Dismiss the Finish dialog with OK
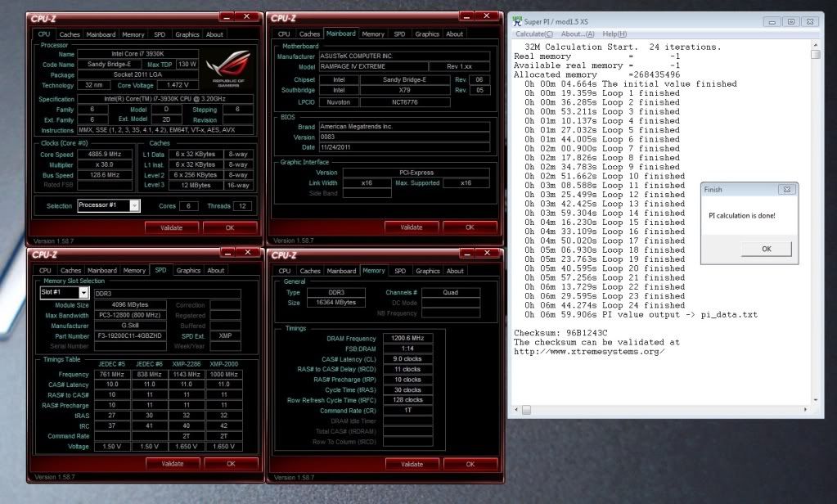Image resolution: width=837 pixels, height=504 pixels. click(x=767, y=249)
